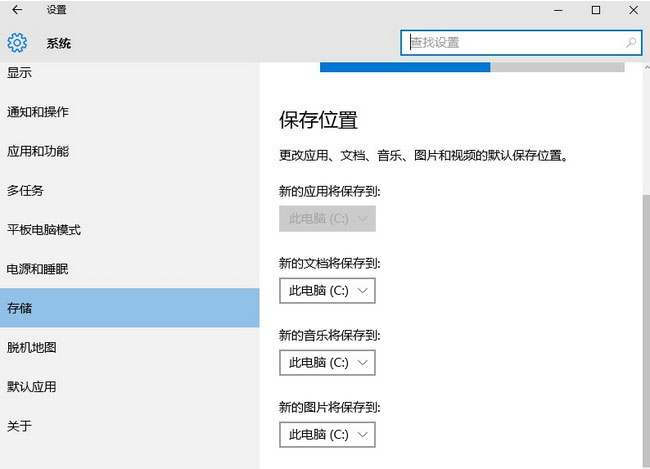
Task: Click the 新的图片将保存到 label
Action: [x=330, y=407]
